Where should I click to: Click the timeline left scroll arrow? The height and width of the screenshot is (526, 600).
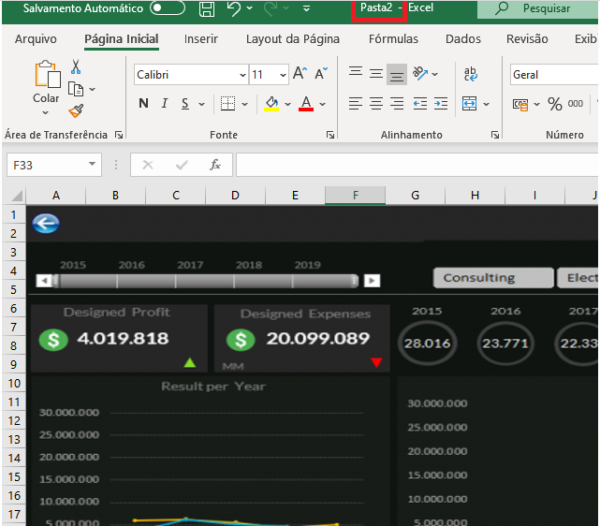tap(44, 281)
